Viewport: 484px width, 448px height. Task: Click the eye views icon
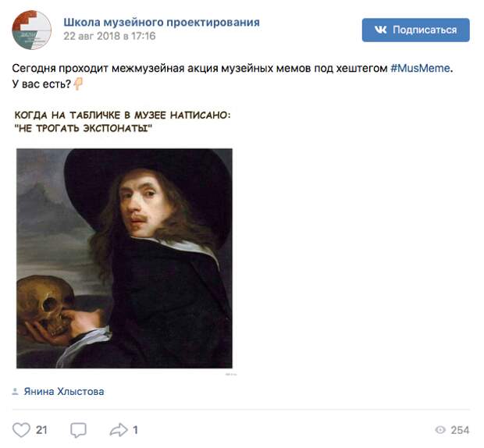tap(440, 430)
